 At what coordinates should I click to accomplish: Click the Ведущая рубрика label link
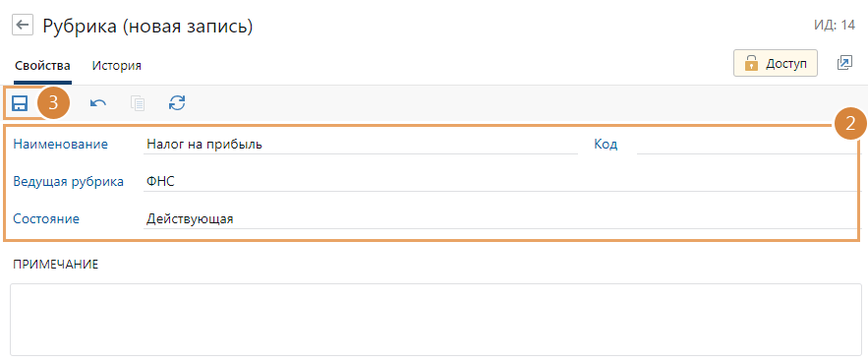[x=69, y=181]
